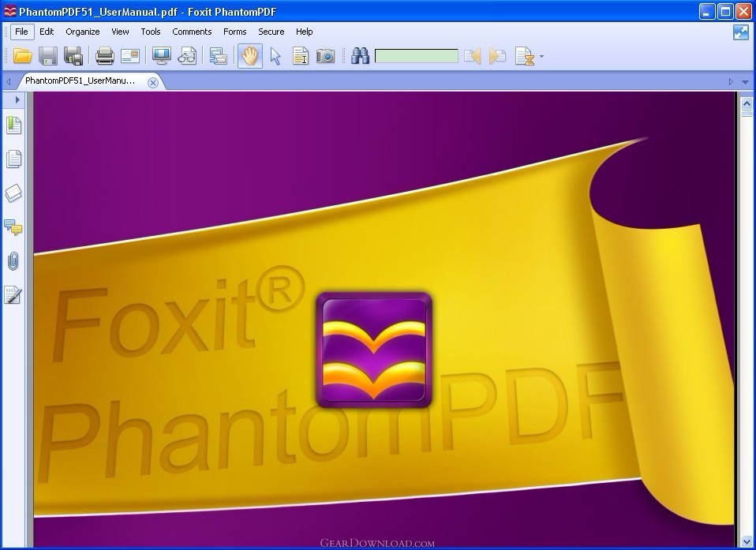Screen dimensions: 756x550
Task: Open the Comments menu
Action: click(x=192, y=32)
